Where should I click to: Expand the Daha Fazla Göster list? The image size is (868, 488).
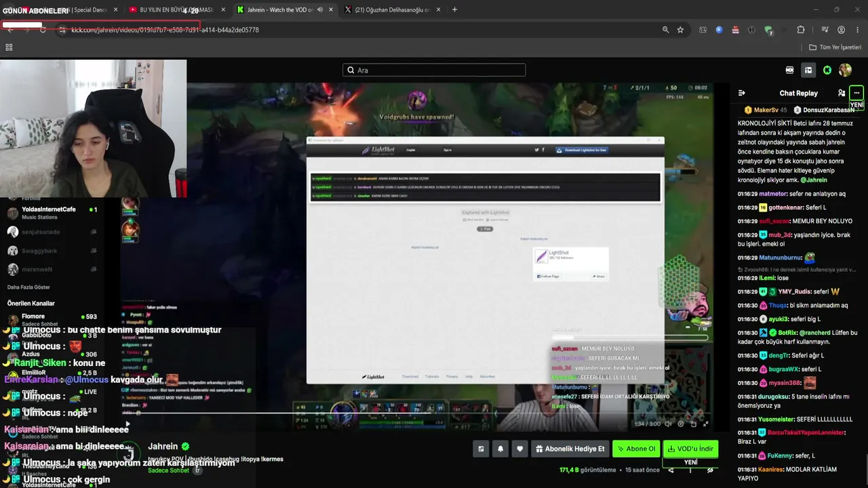click(28, 287)
